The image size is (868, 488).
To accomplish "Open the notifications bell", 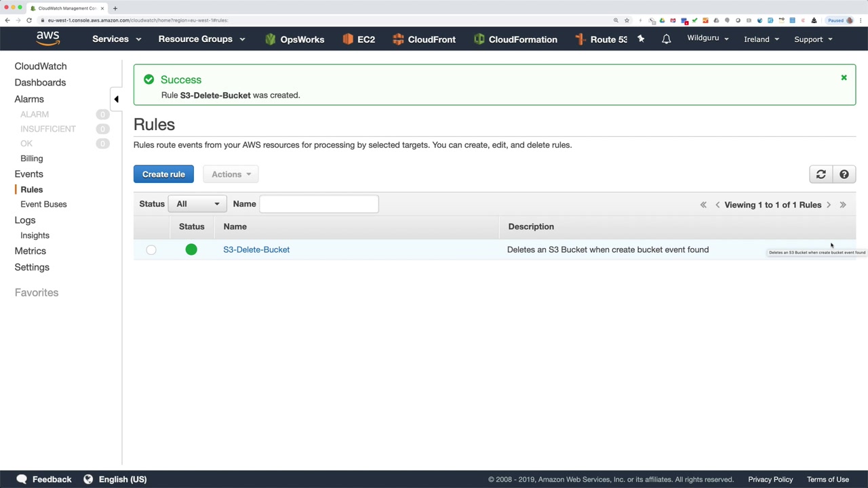I will click(x=667, y=39).
